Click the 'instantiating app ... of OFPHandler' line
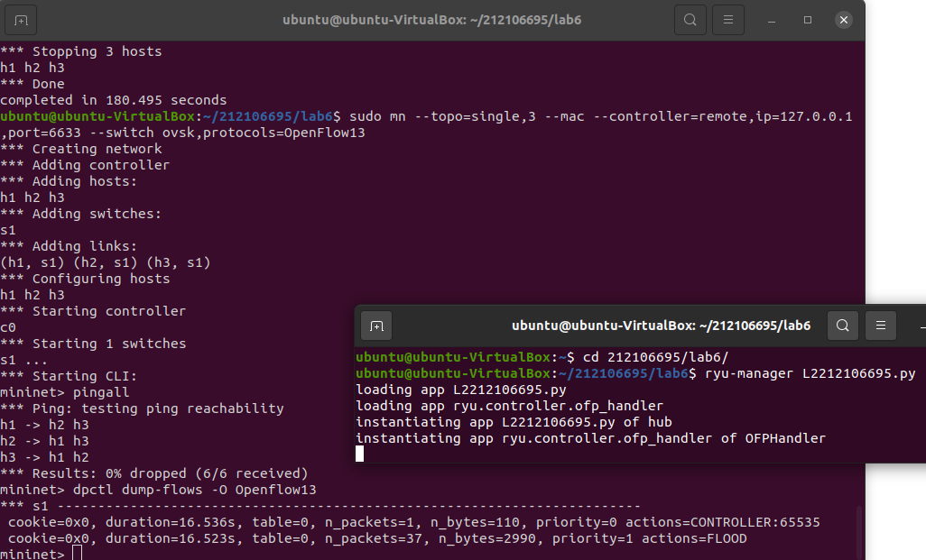Image resolution: width=926 pixels, height=560 pixels. [x=590, y=438]
